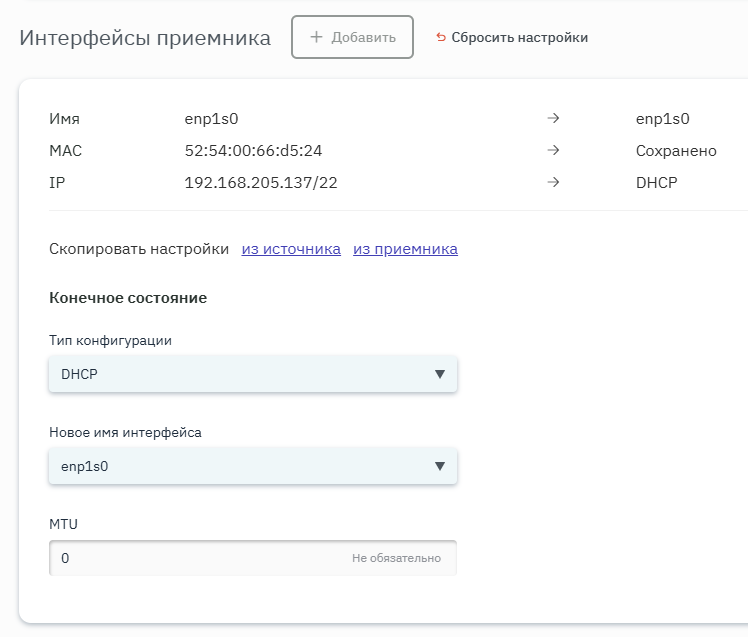
Task: Open the Тип конфигурации dropdown showing DHCP
Action: point(240,374)
